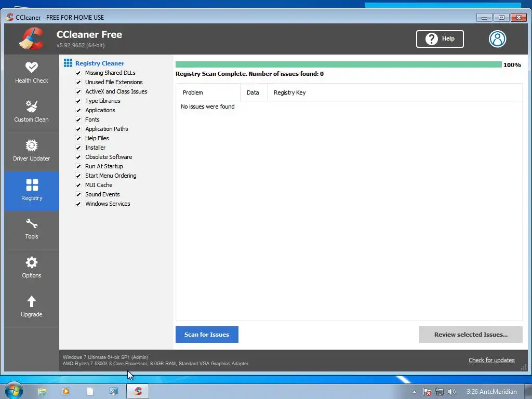Uncheck Unused File Extensions

click(78, 82)
